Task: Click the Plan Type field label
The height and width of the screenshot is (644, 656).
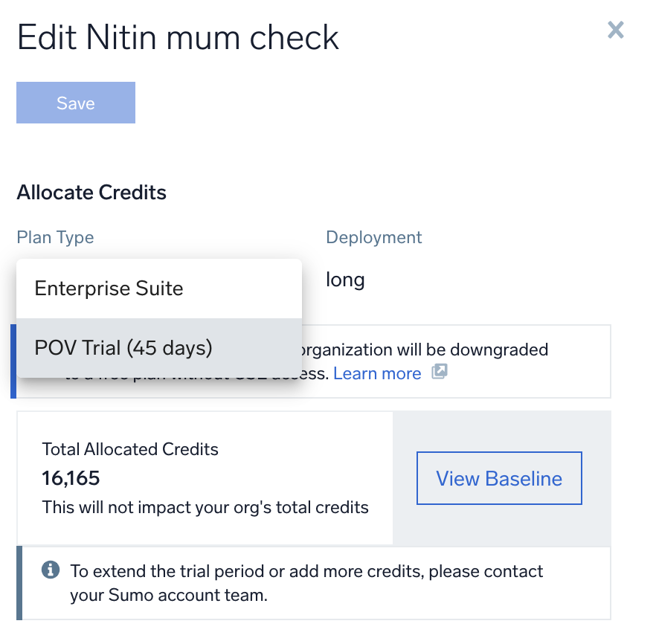Action: [55, 237]
